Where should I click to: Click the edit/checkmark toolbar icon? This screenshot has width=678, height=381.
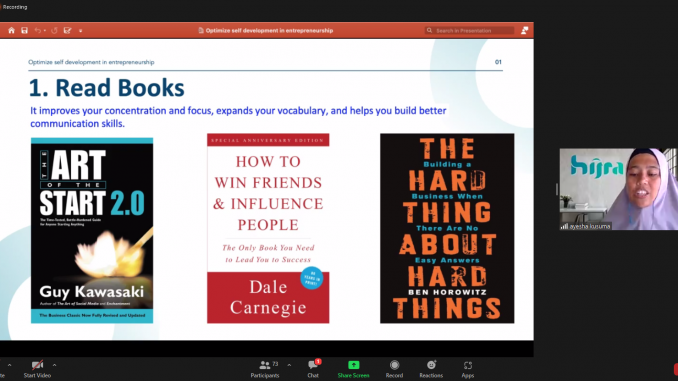[x=67, y=30]
